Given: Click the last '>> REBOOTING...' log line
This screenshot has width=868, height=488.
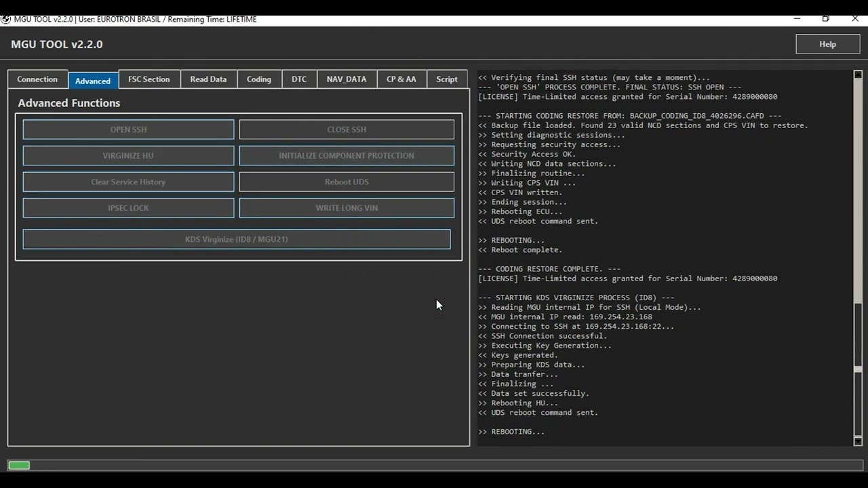Looking at the screenshot, I should click(511, 432).
